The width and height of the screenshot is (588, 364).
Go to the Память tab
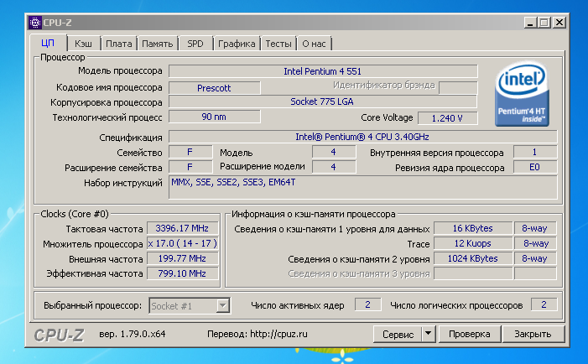pos(157,44)
